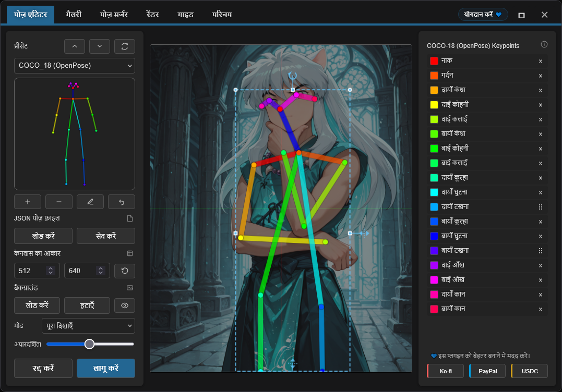
Task: Click the skeleton preset preview thumbnail
Action: tap(75, 134)
